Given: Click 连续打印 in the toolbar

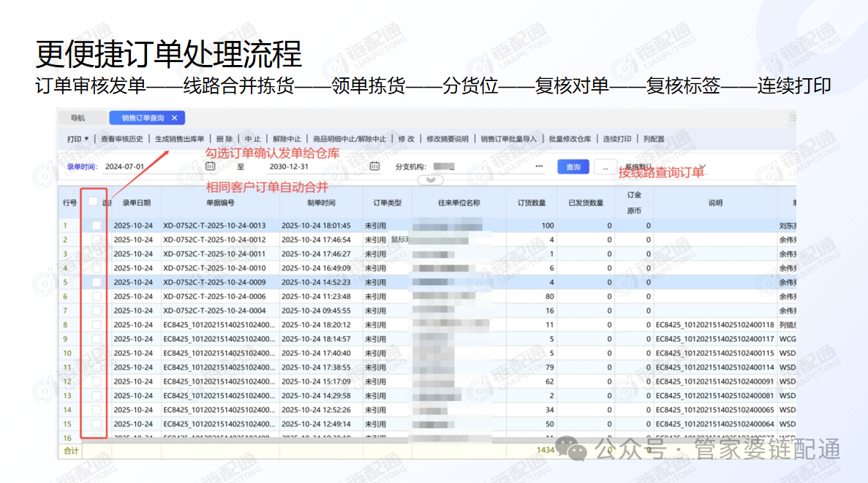Looking at the screenshot, I should click(x=616, y=139).
